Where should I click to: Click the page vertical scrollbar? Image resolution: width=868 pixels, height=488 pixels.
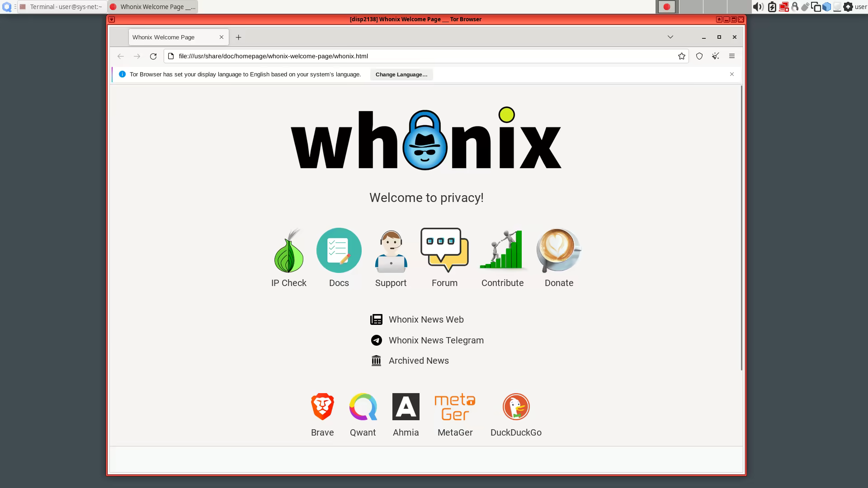741,228
